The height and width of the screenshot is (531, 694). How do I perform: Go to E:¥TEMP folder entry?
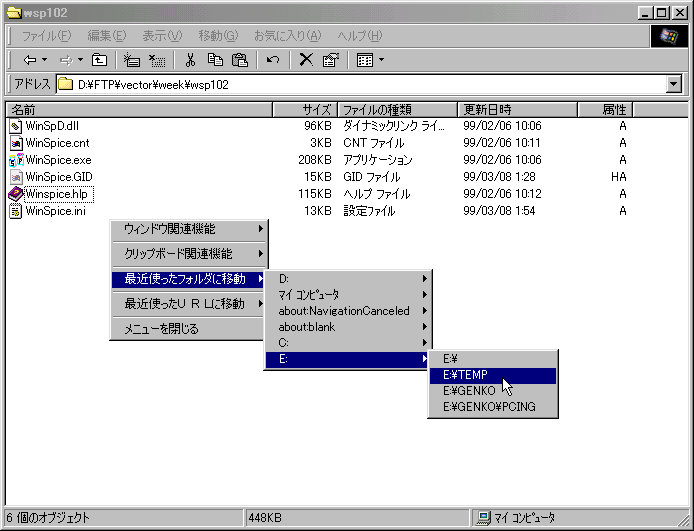pyautogui.click(x=493, y=375)
